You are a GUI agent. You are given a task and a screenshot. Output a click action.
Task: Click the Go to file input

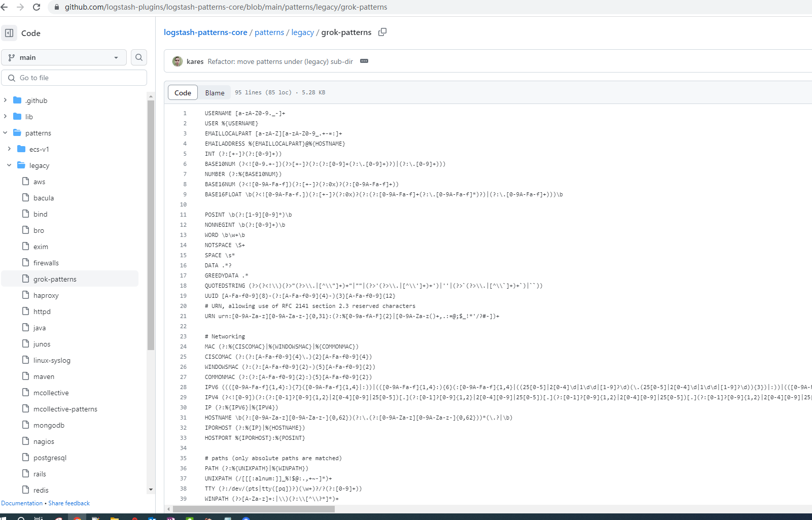point(74,78)
